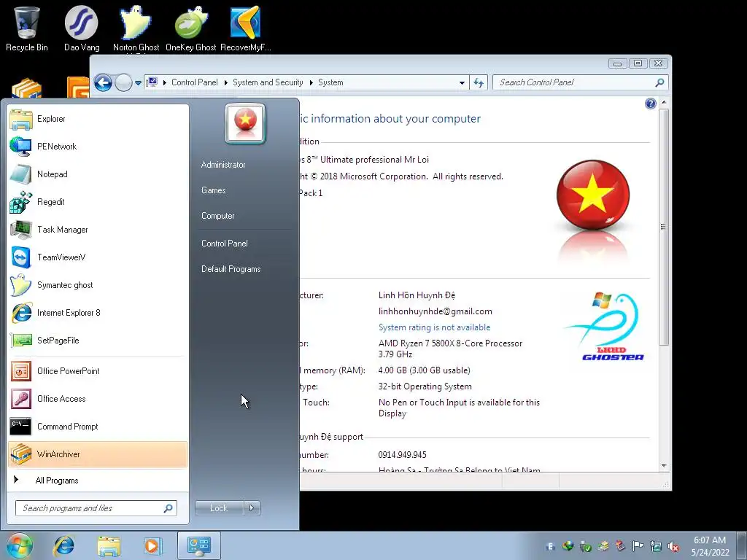Click the refresh button beside the address bar
The image size is (747, 560).
[x=479, y=83]
